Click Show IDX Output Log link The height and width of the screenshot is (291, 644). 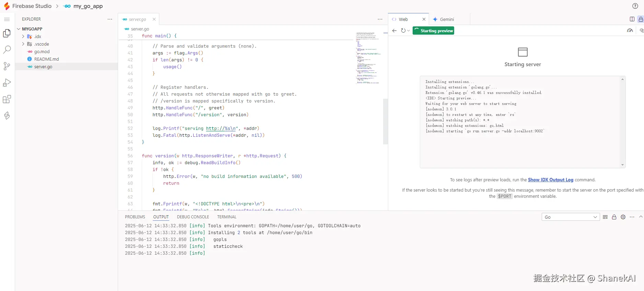coord(551,180)
